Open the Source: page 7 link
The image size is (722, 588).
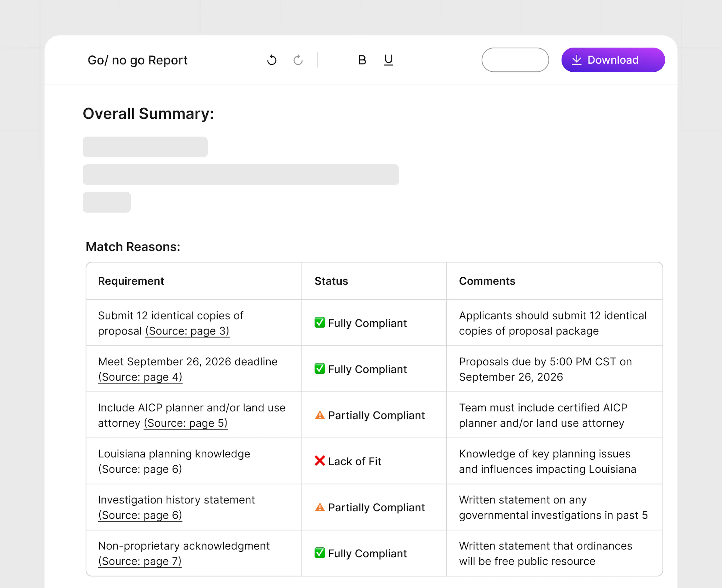[140, 561]
